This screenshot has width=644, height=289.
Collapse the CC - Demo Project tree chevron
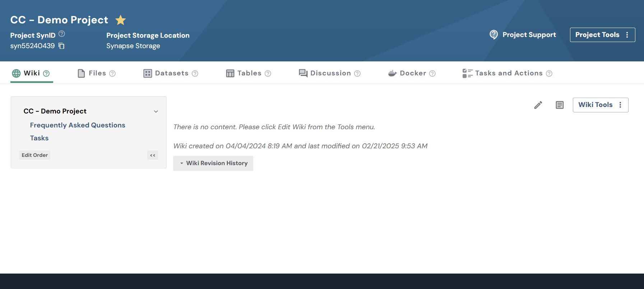(156, 111)
